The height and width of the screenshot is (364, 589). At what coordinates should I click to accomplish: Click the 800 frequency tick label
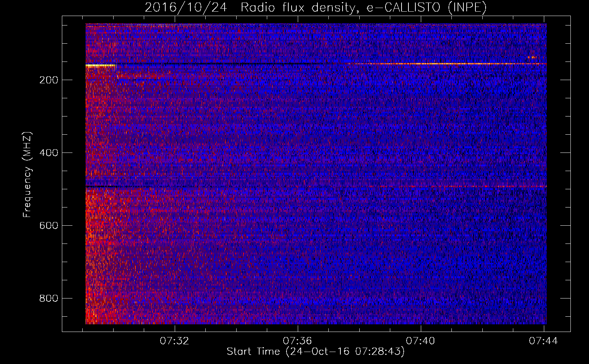point(49,298)
